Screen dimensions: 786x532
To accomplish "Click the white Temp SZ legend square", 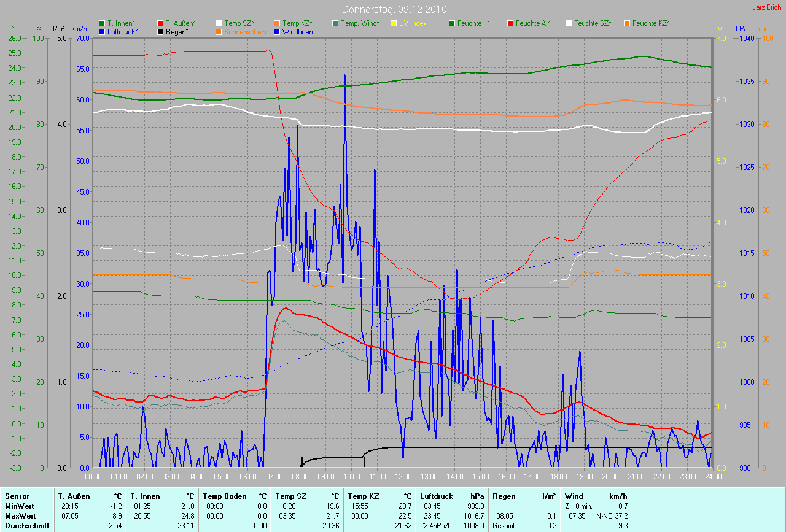I will (x=219, y=23).
